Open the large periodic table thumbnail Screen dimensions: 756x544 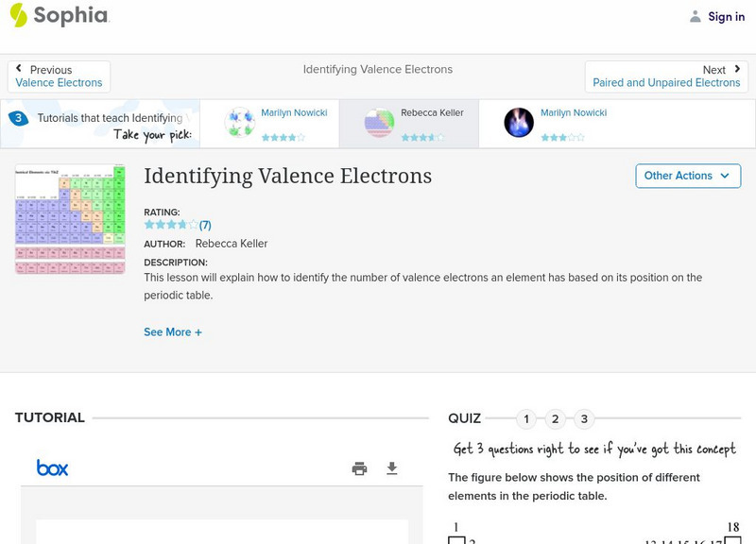click(70, 219)
